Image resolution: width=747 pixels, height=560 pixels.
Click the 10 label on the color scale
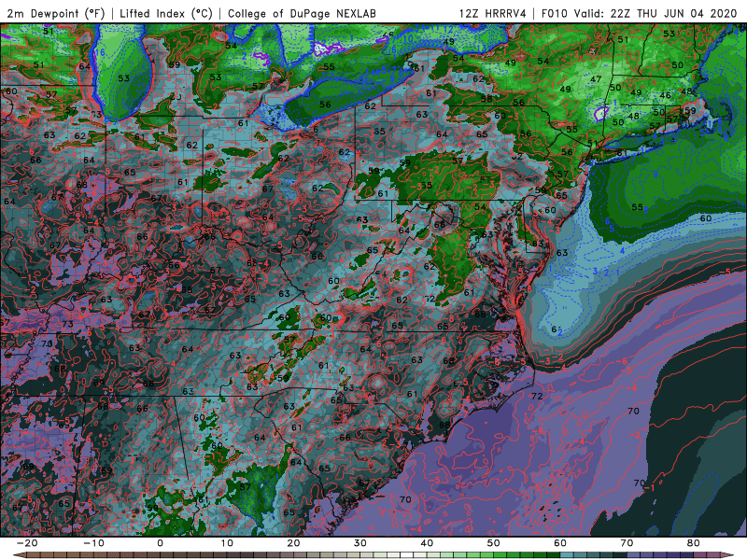tap(227, 543)
